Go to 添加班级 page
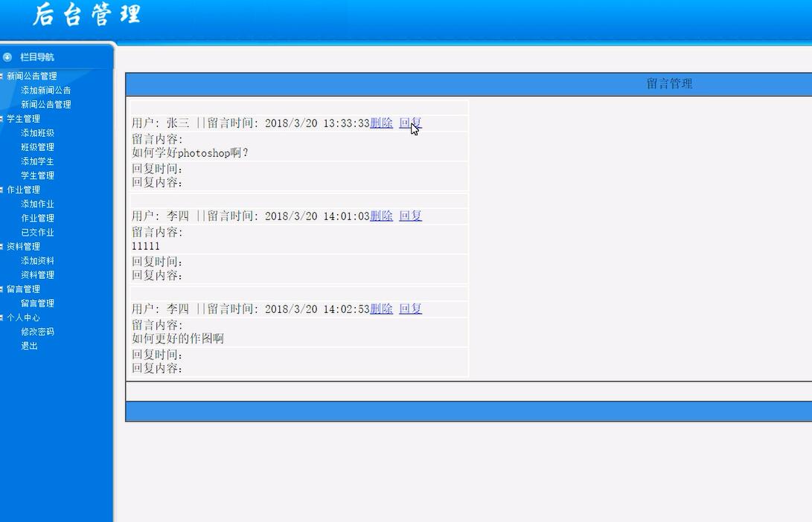 (x=37, y=132)
